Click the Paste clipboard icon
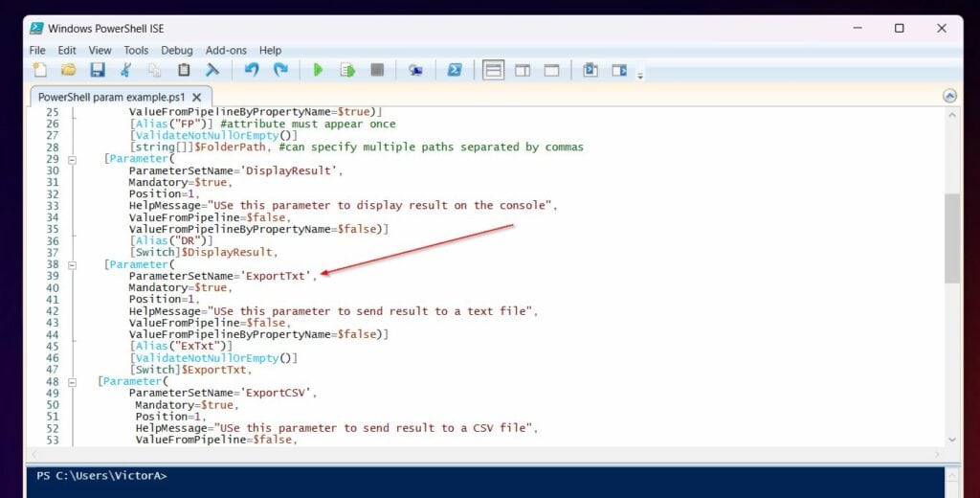Image resolution: width=980 pixels, height=498 pixels. (x=184, y=70)
